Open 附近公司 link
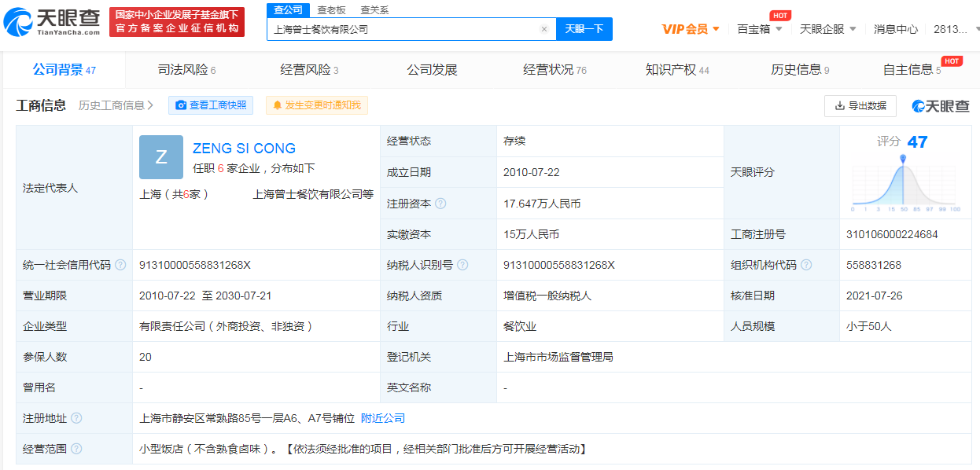Image resolution: width=980 pixels, height=470 pixels. (383, 418)
